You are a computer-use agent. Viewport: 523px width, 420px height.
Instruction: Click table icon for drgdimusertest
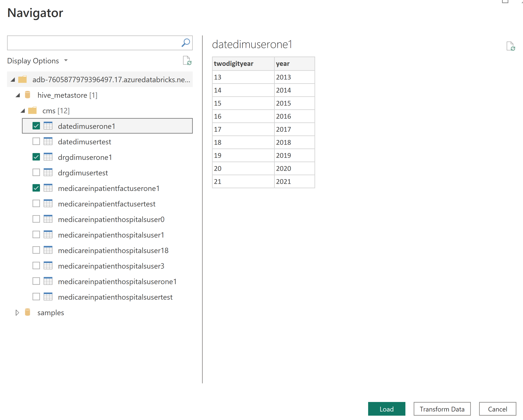point(48,173)
